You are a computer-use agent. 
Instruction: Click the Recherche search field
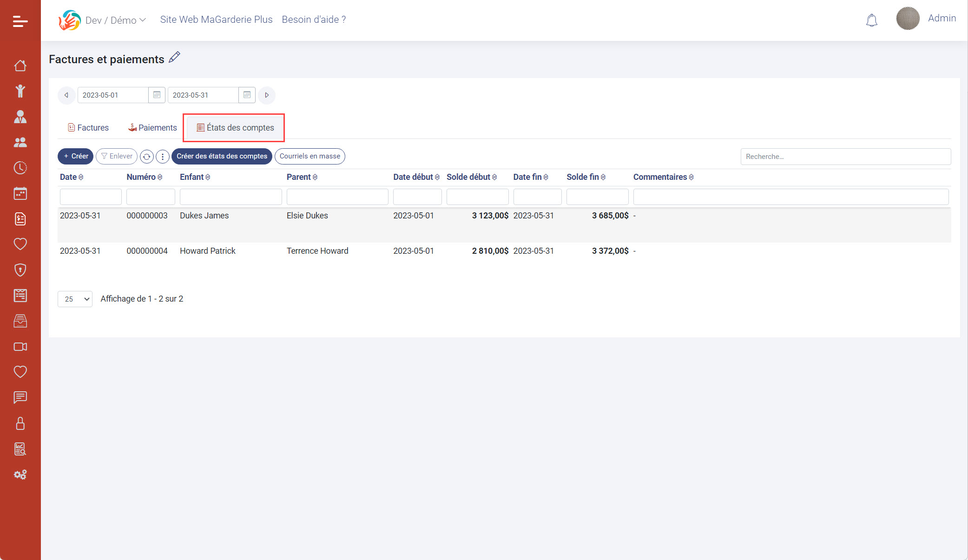[845, 157]
